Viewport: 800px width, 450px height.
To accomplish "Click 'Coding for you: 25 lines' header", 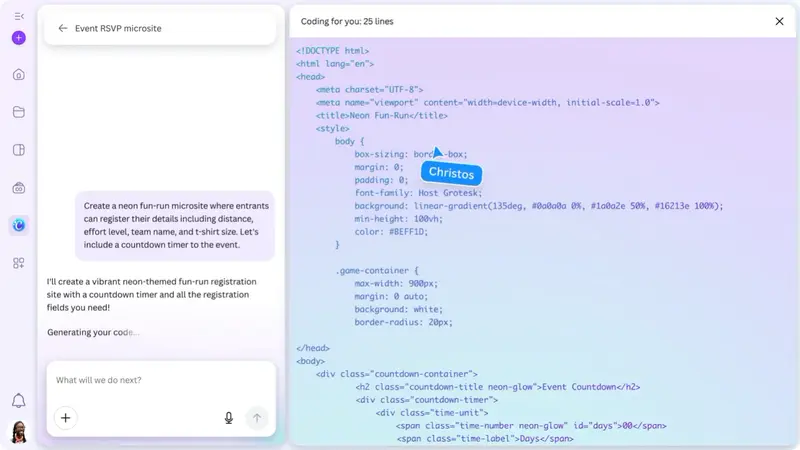I will 347,21.
